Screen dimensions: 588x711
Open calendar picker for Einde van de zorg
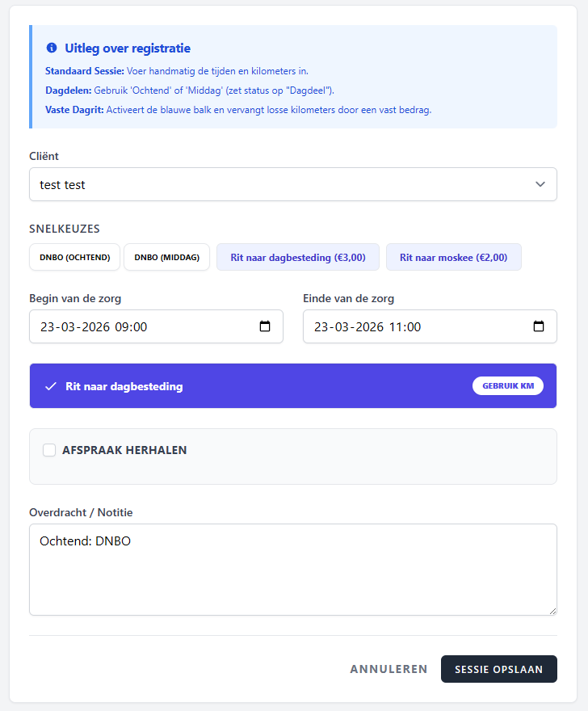pos(539,326)
